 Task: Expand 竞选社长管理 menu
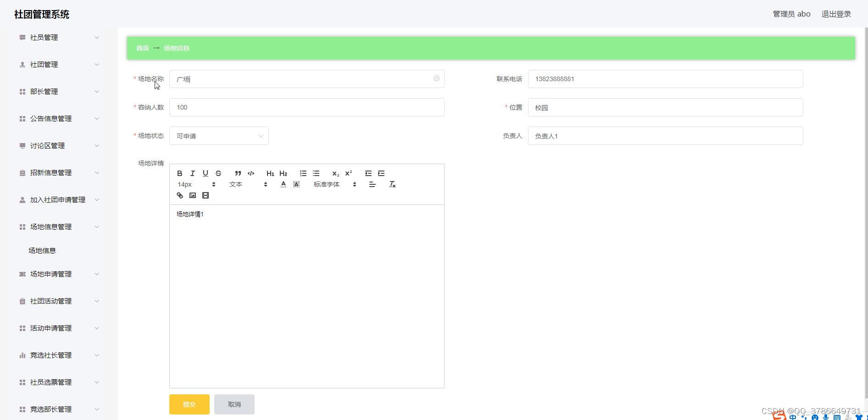(59, 355)
